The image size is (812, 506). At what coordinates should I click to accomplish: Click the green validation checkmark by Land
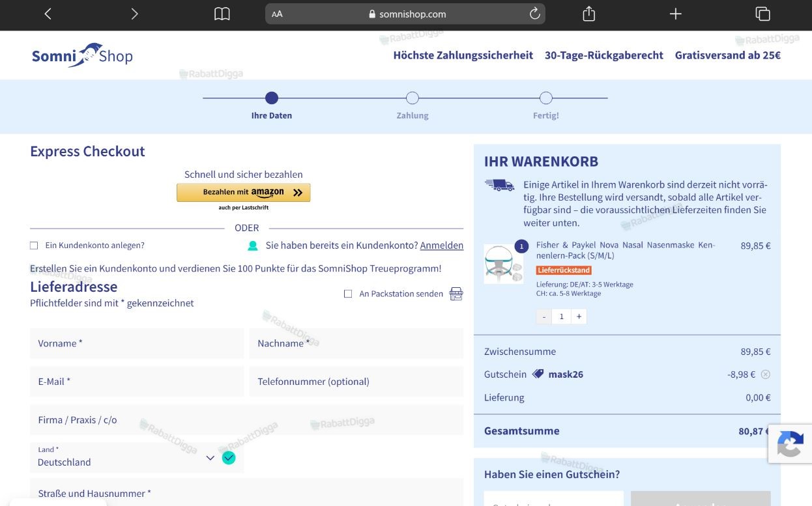pos(228,458)
